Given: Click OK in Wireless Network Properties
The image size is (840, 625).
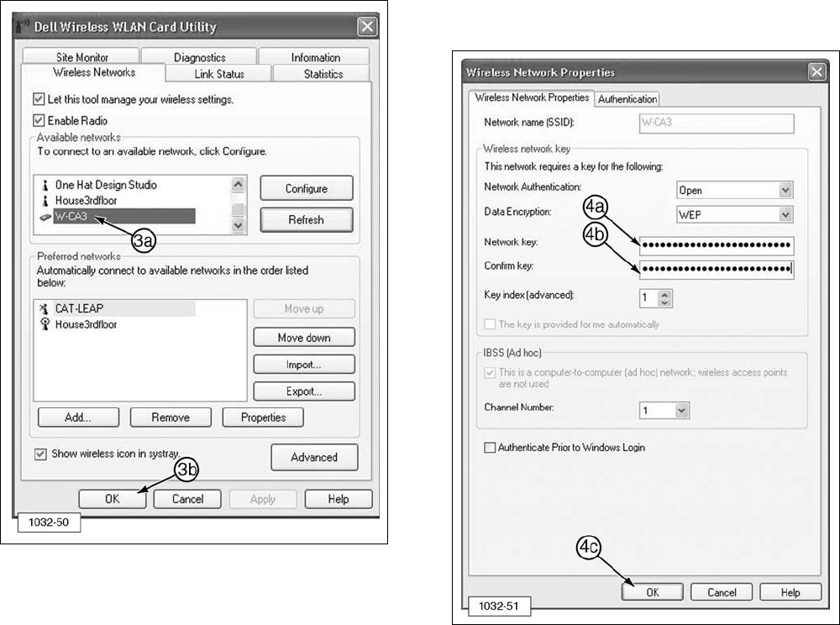Looking at the screenshot, I should (x=653, y=592).
